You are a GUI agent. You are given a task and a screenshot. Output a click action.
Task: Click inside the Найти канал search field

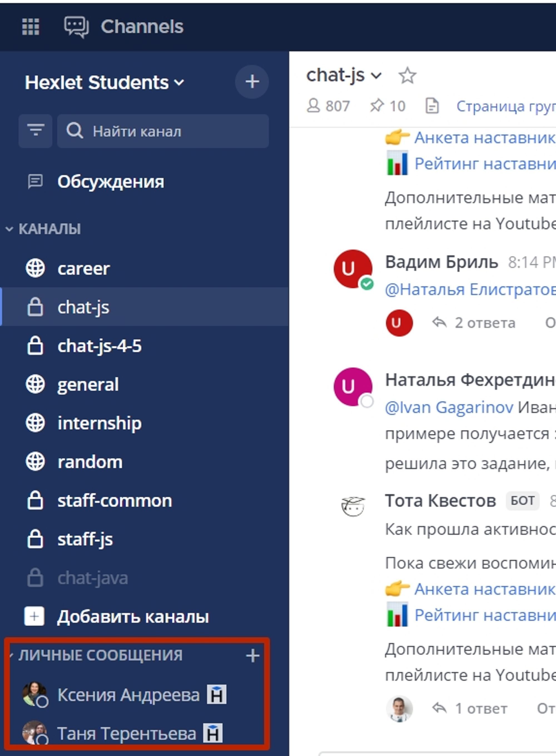tap(163, 131)
